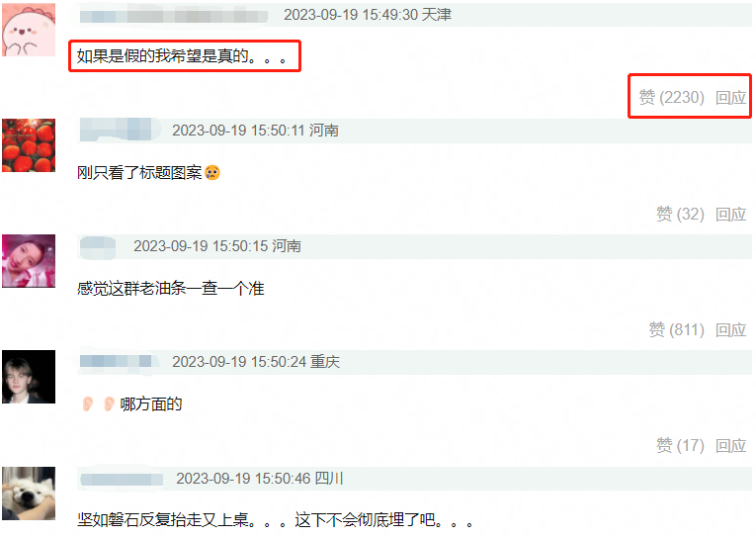Like the comment with 32 likes
The width and height of the screenshot is (756, 538).
point(680,214)
